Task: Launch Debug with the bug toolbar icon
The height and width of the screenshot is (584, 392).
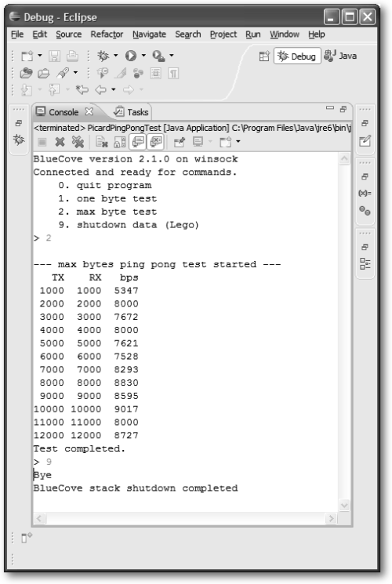Action: pyautogui.click(x=103, y=56)
